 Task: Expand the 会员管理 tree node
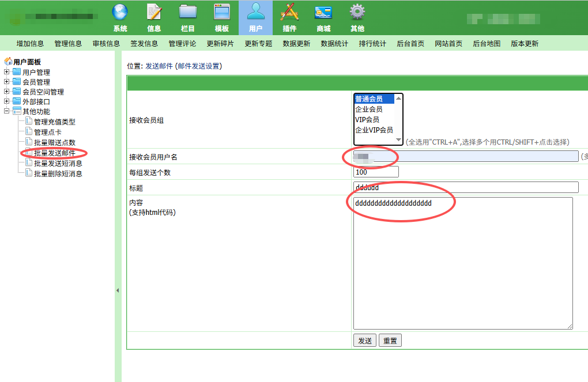[6, 81]
